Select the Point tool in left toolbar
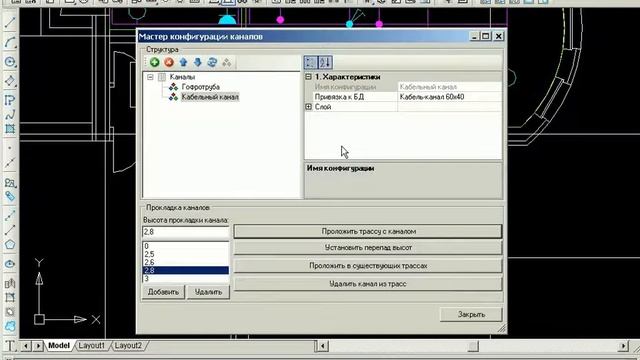The width and height of the screenshot is (640, 360). (x=10, y=149)
